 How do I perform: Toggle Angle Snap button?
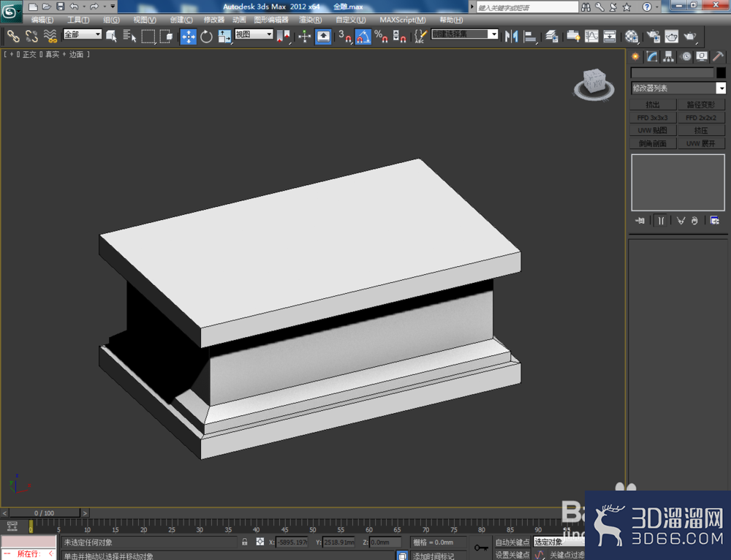pos(363,37)
